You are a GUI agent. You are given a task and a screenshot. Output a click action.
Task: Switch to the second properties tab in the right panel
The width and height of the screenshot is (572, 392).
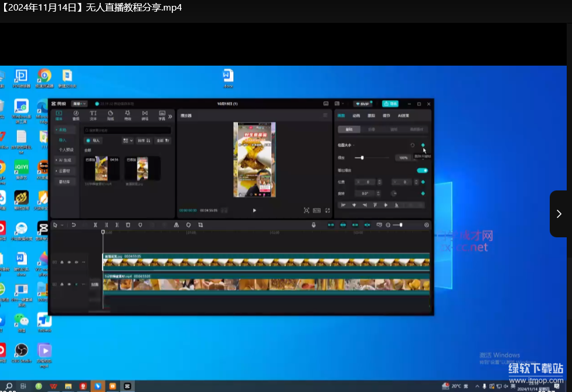(x=356, y=115)
